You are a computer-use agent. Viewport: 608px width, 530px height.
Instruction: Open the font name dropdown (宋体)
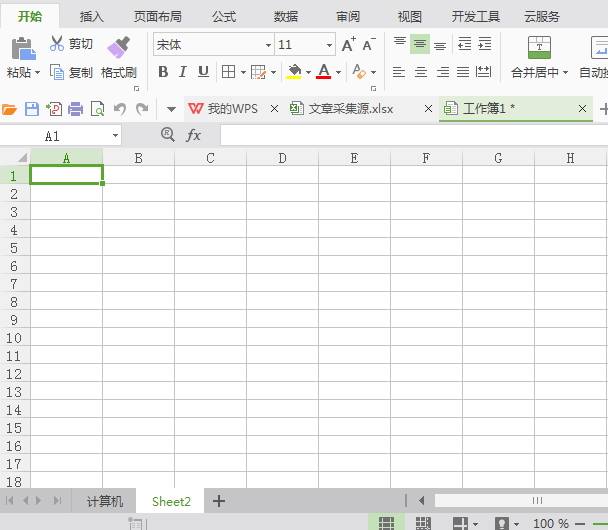(x=268, y=45)
